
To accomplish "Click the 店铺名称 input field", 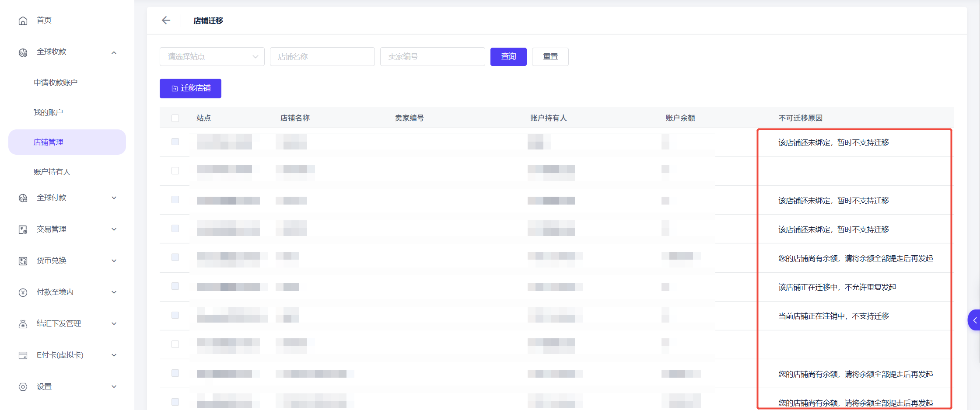I will (x=322, y=57).
